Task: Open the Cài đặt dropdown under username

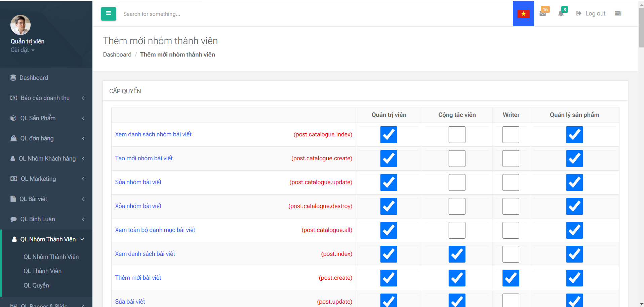Action: (x=23, y=50)
